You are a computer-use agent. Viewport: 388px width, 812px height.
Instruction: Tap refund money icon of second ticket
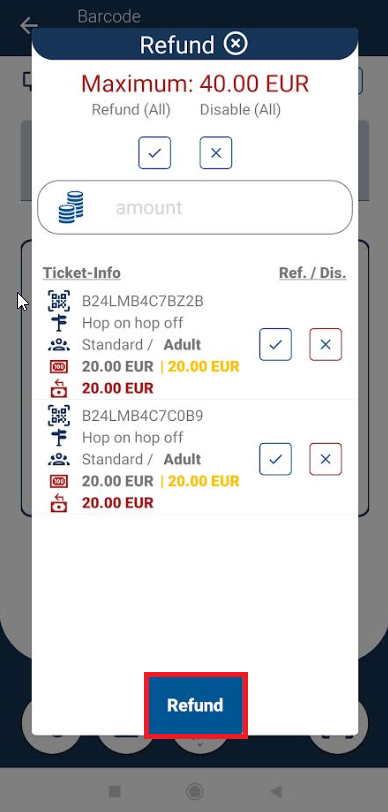pos(59,503)
